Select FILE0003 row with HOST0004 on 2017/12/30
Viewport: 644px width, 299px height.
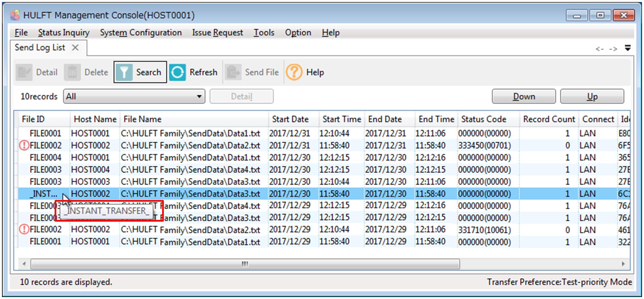pyautogui.click(x=324, y=170)
